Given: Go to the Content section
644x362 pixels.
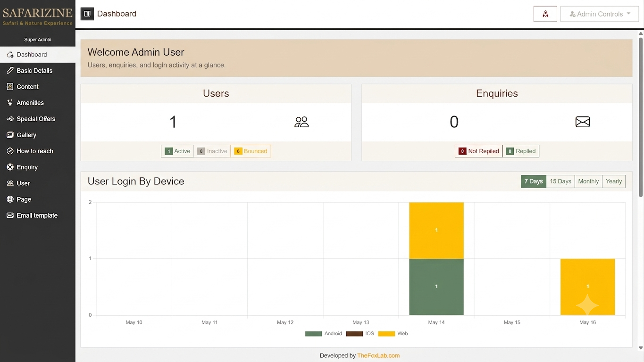Looking at the screenshot, I should 38,87.
